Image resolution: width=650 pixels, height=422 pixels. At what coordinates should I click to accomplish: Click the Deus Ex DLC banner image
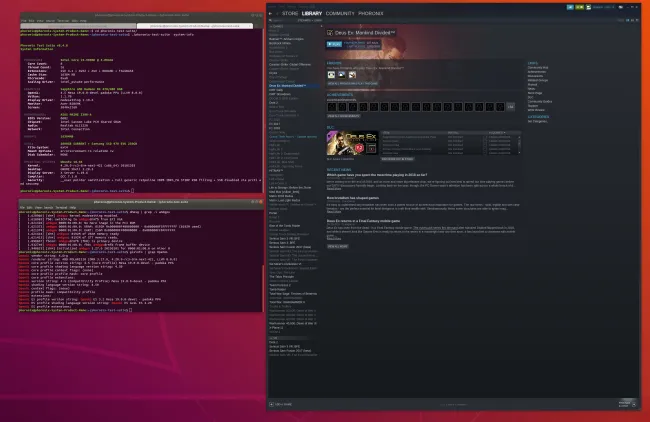point(352,143)
